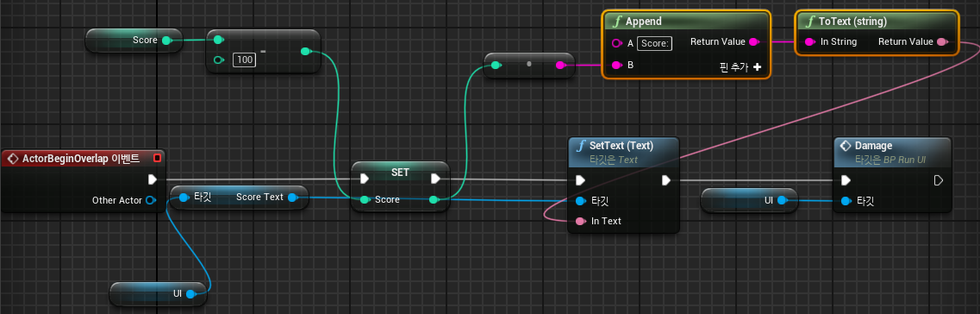The height and width of the screenshot is (314, 980).
Task: Click the In String pin on ToText node
Action: click(810, 42)
